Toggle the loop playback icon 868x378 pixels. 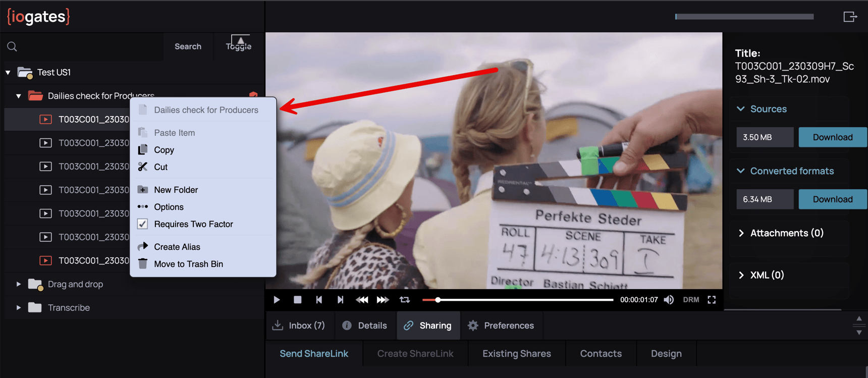pos(405,300)
